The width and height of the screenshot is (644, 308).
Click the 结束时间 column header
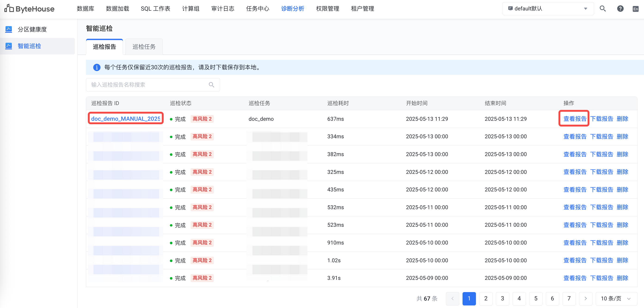tap(496, 103)
